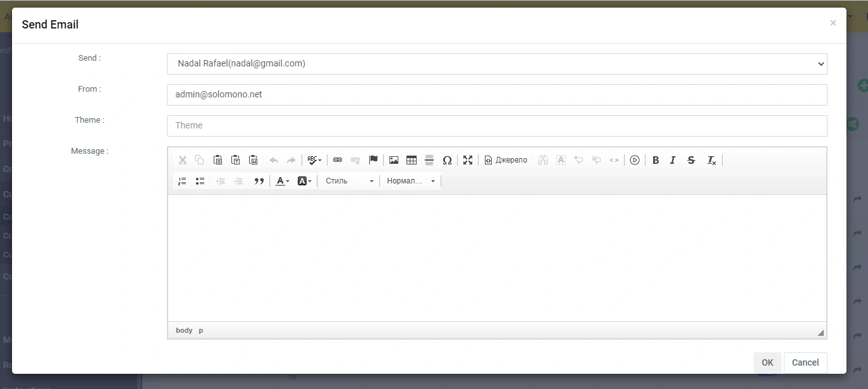Click the Theme input field
The height and width of the screenshot is (389, 868).
click(497, 125)
